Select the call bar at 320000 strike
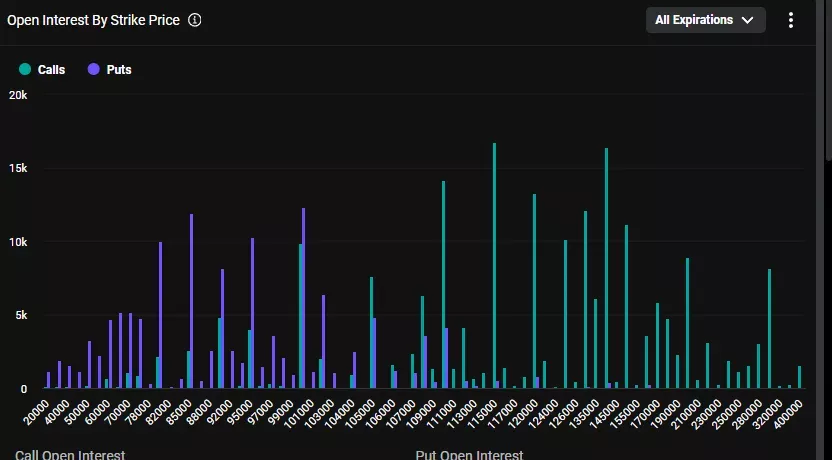This screenshot has height=460, width=832. coord(769,328)
